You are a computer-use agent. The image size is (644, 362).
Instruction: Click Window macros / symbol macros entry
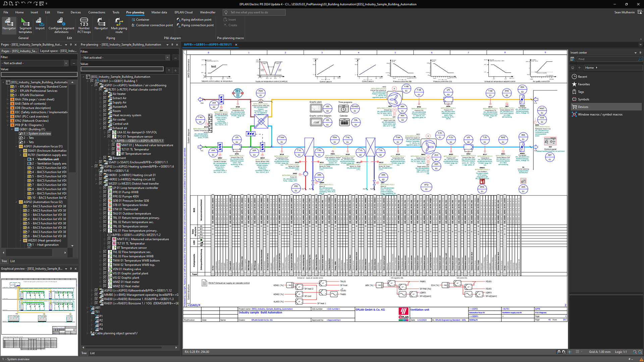point(600,114)
